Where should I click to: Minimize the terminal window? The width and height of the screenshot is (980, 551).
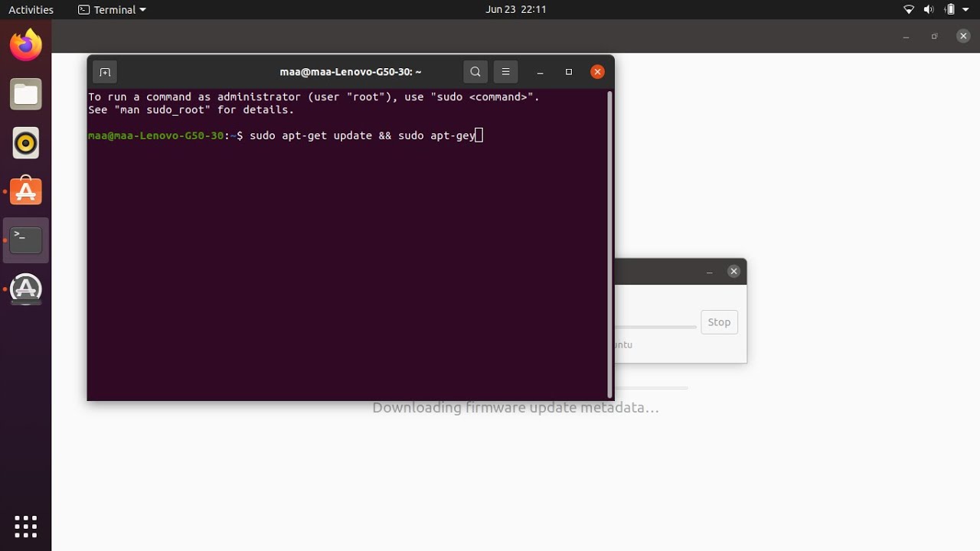(541, 72)
